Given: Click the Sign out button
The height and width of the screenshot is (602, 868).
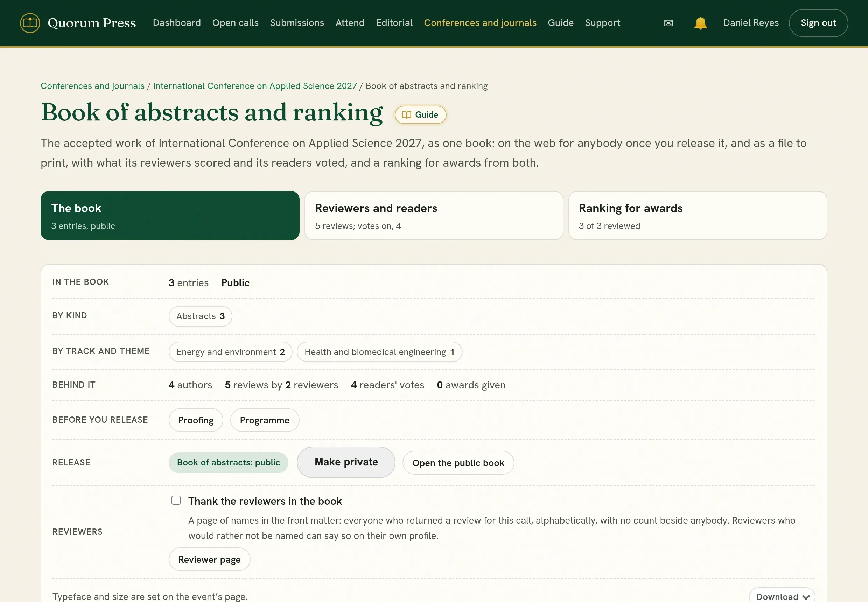Looking at the screenshot, I should [818, 23].
